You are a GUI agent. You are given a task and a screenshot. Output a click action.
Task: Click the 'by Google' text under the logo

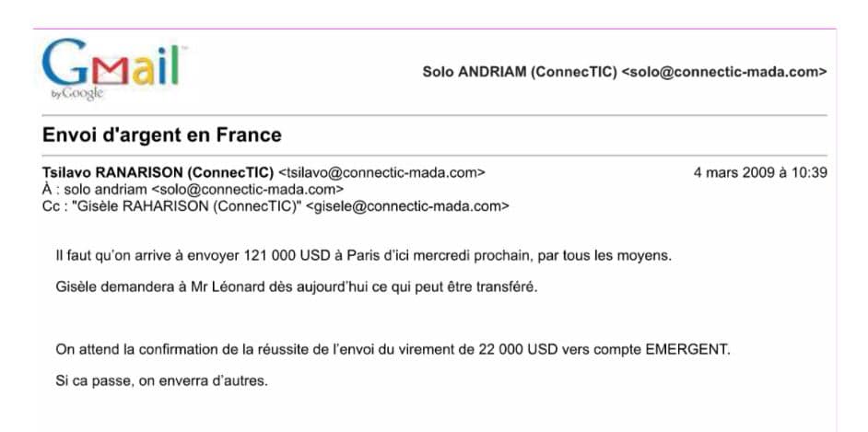click(77, 94)
